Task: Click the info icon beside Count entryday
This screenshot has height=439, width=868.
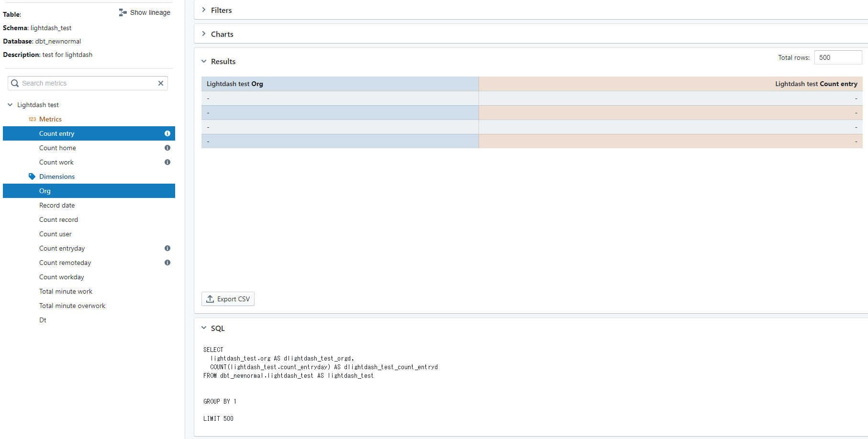Action: click(x=167, y=248)
